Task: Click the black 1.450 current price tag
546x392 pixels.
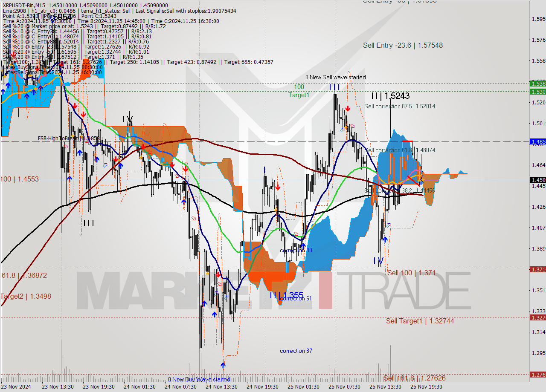Action: coord(537,180)
